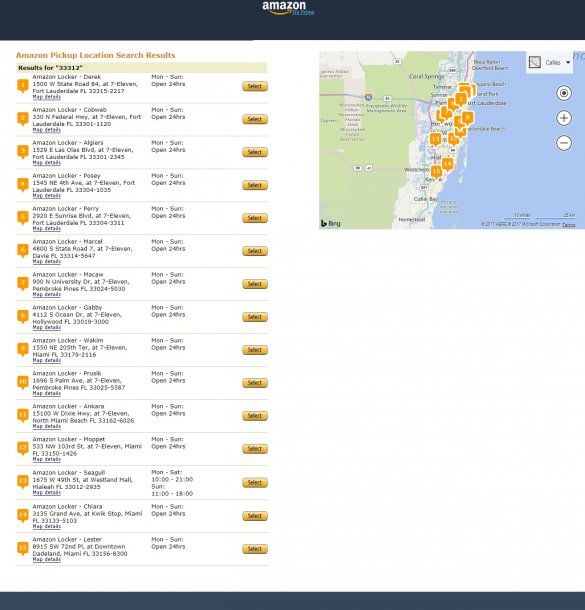Open Map details for Locker Posey
The width and height of the screenshot is (585, 610).
pyautogui.click(x=47, y=196)
